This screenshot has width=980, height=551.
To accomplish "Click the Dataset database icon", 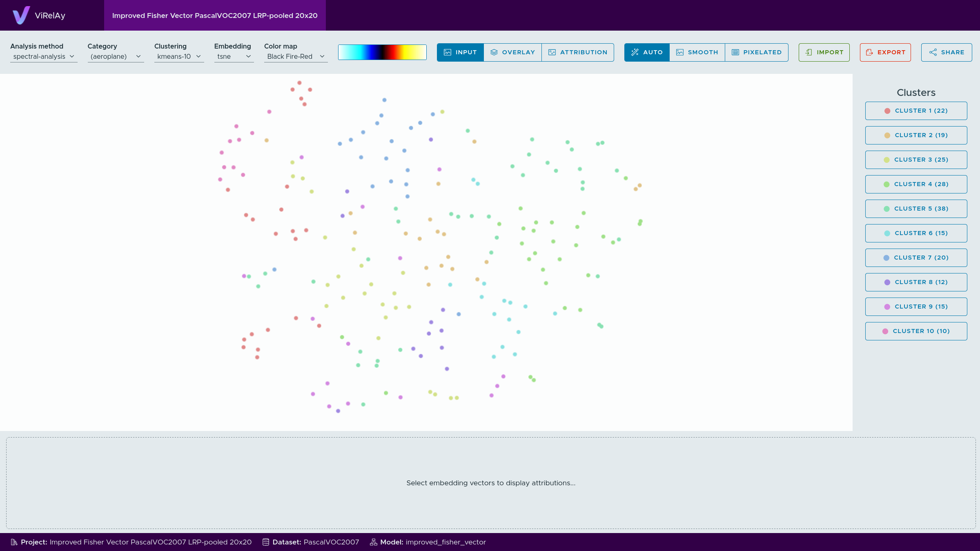I will 266,542.
